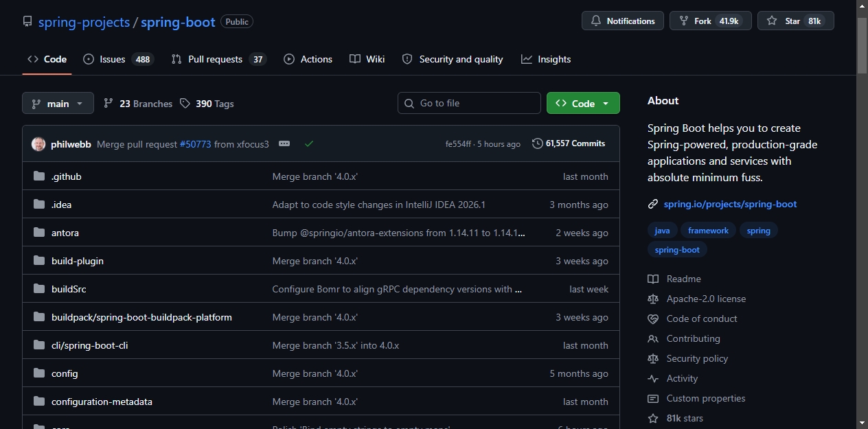Click the folder icon for configuration-metadata
This screenshot has height=429, width=868.
point(39,402)
